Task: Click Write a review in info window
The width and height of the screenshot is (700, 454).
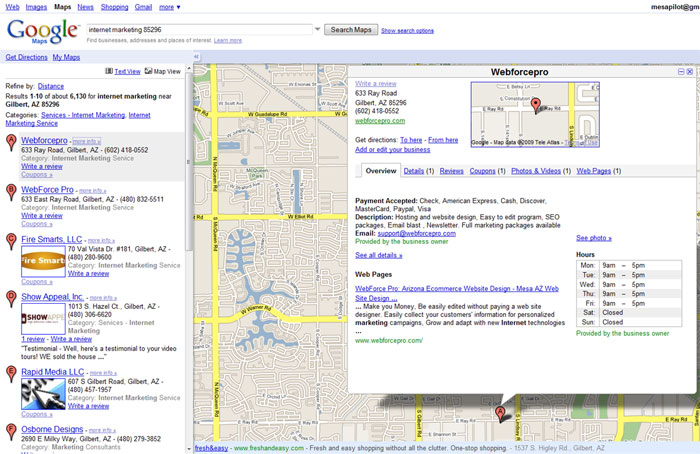Action: point(375,83)
